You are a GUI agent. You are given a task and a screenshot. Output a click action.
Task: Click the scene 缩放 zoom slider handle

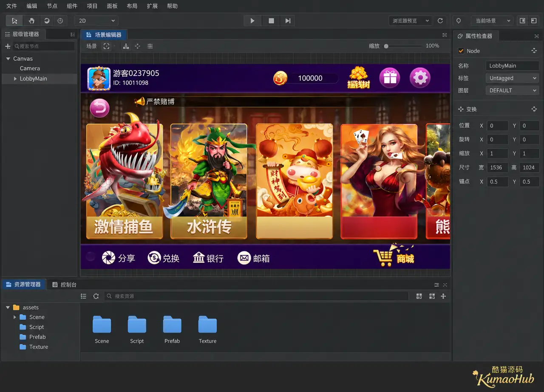[386, 46]
